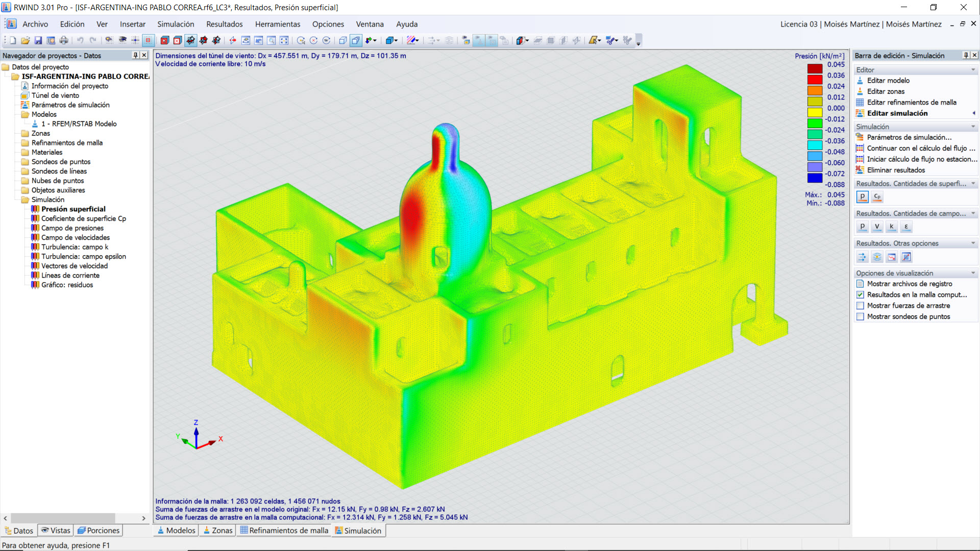Screen dimensions: 980x551
Task: Enable Mostrar sondeos de puntos checkbox
Action: [x=860, y=316]
